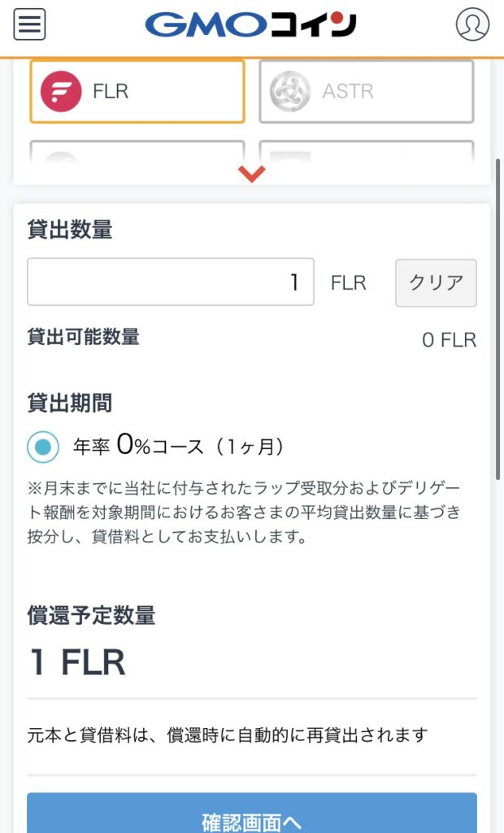Select the red FLR coin logo
The image size is (504, 833).
click(61, 91)
